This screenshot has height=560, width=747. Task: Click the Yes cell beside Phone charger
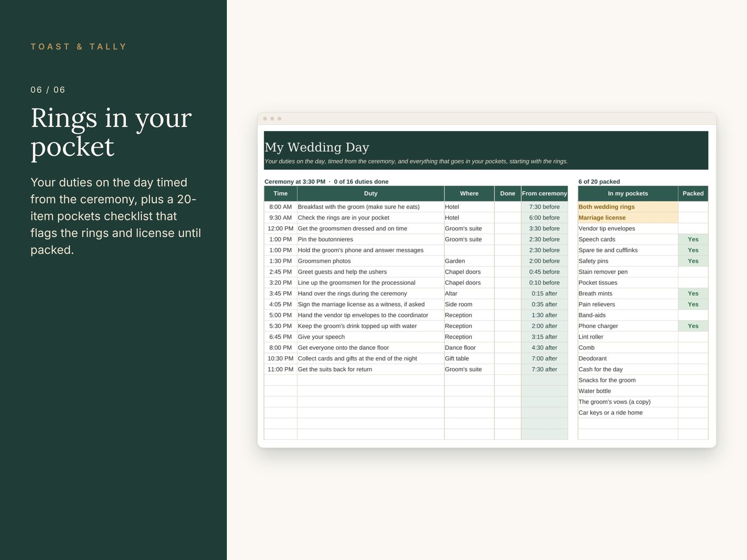pyautogui.click(x=693, y=326)
